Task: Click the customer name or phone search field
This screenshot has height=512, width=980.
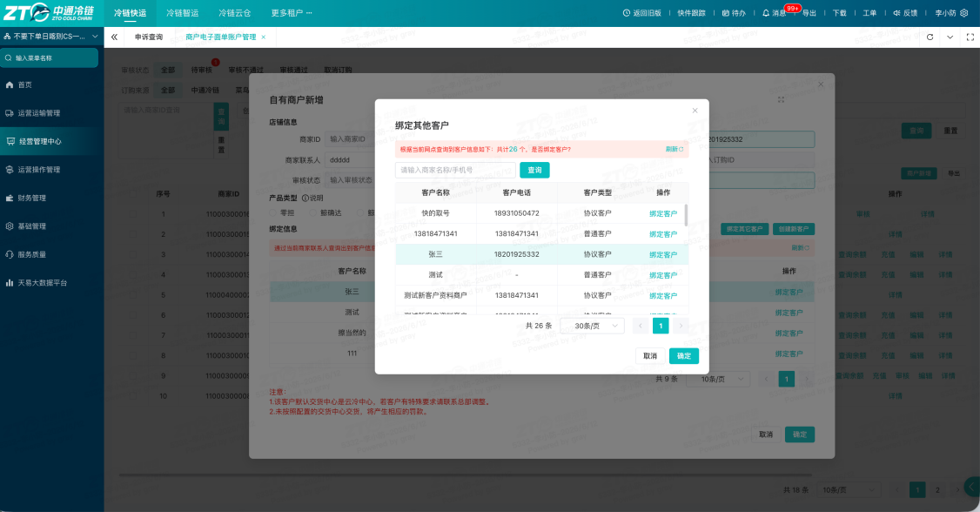Action: [x=455, y=170]
